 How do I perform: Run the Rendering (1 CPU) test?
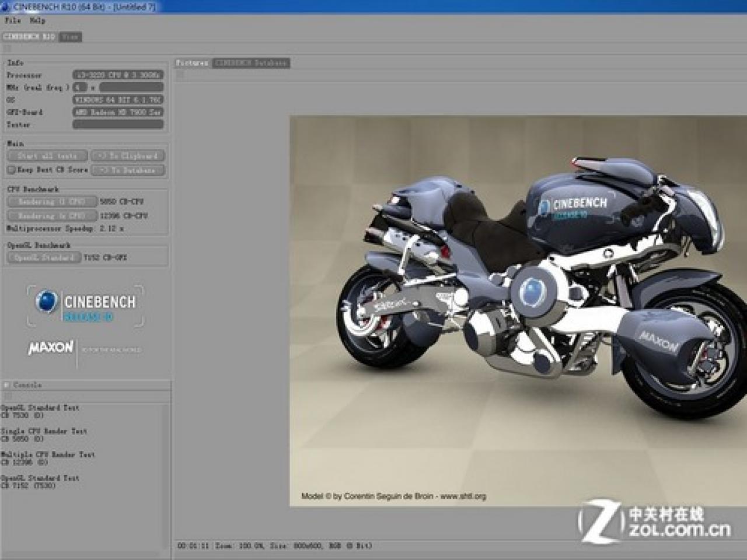click(x=52, y=201)
